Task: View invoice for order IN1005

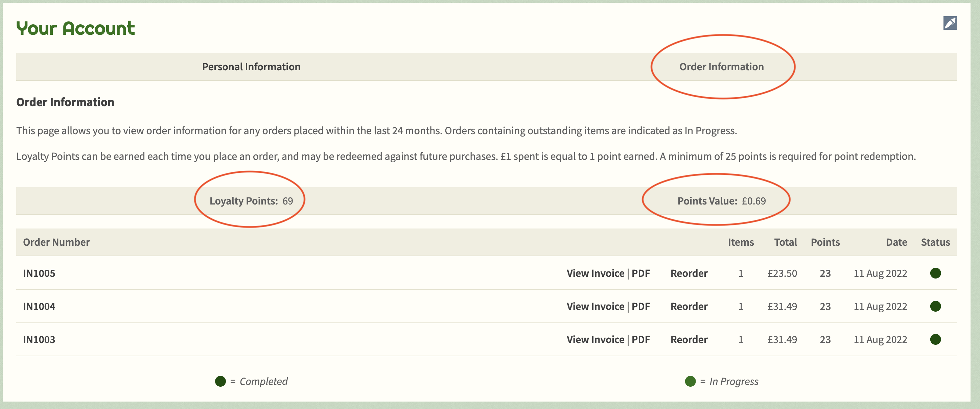Action: (x=595, y=273)
